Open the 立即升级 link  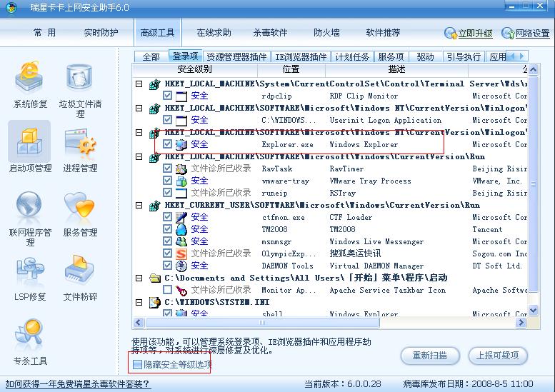pyautogui.click(x=476, y=34)
